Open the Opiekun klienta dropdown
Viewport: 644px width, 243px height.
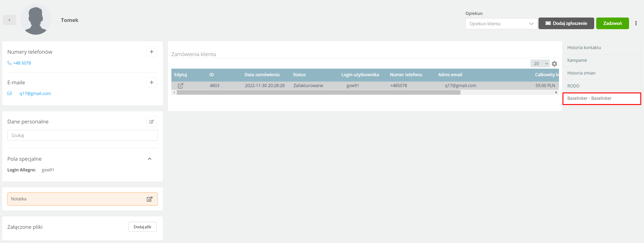501,24
